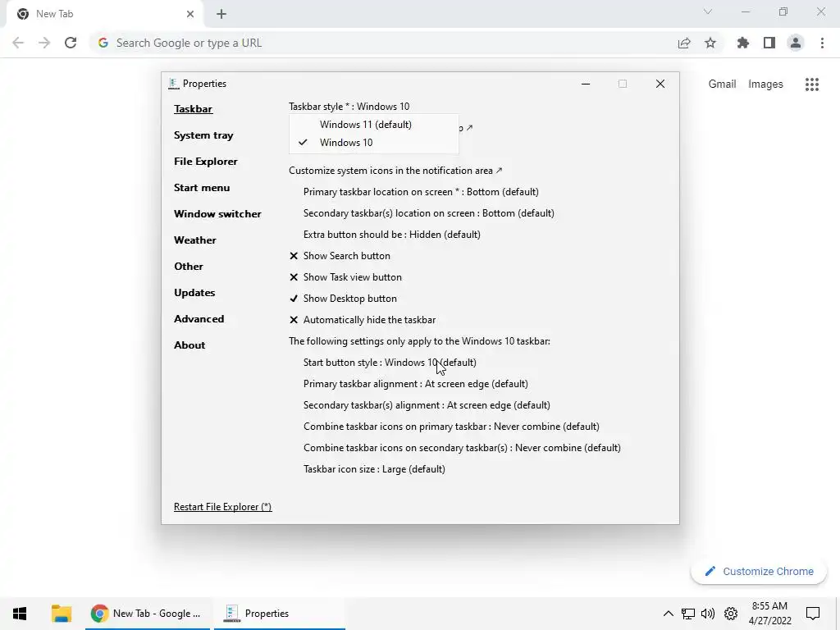Viewport: 840px width, 630px height.
Task: Choose checked Windows 10 taskbar style
Action: point(374,143)
